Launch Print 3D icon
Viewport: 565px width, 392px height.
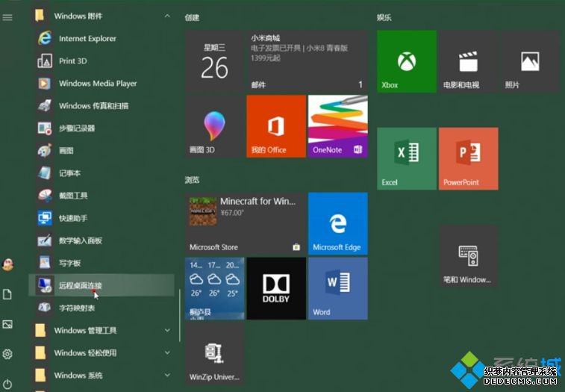point(45,61)
